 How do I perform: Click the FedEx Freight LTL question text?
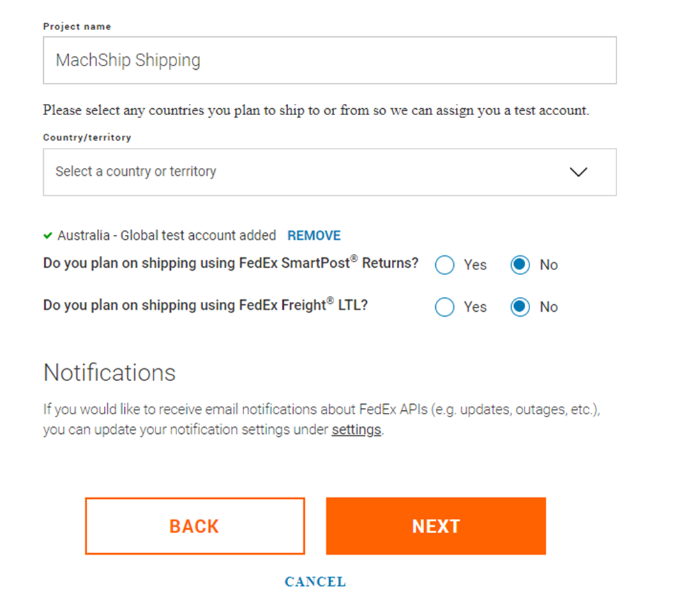(205, 306)
